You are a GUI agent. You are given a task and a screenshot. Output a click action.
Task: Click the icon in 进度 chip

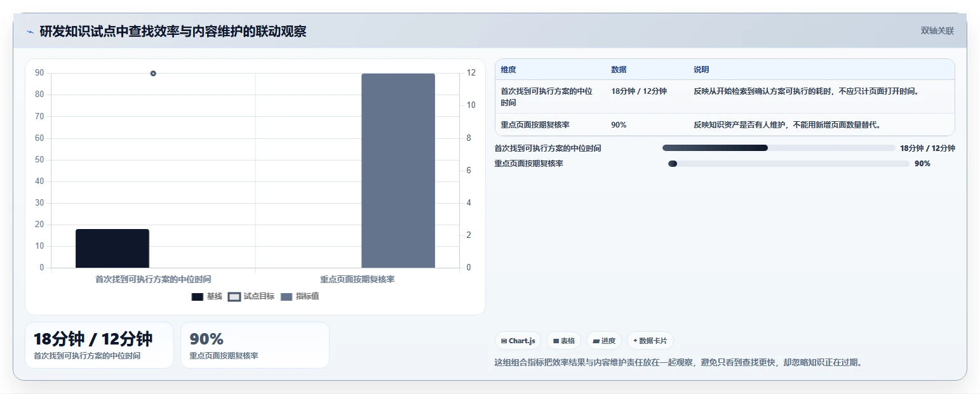pyautogui.click(x=596, y=341)
